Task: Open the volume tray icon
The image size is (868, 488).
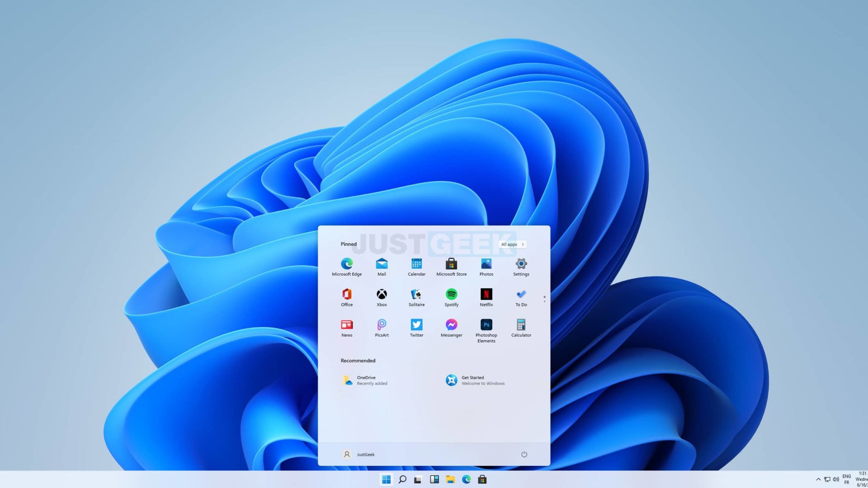Action: pyautogui.click(x=836, y=479)
